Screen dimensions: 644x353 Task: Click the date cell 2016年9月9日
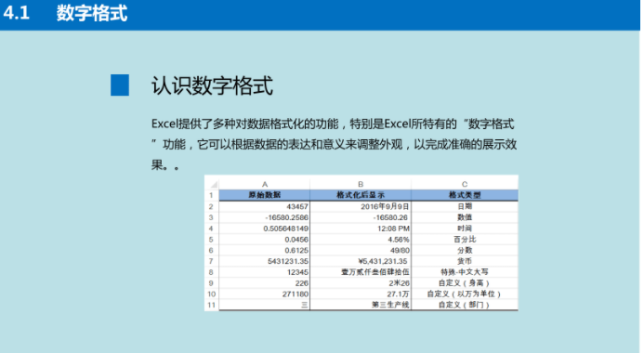[361, 206]
